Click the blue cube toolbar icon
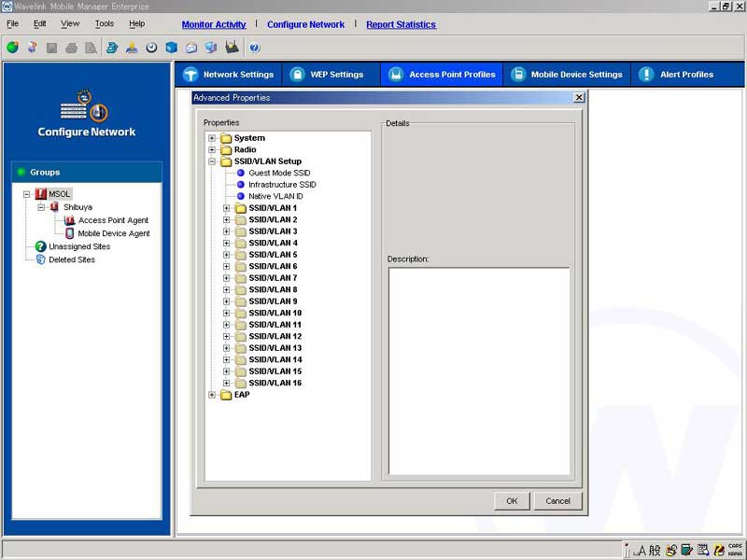Viewport: 747px width, 560px height. pos(172,48)
